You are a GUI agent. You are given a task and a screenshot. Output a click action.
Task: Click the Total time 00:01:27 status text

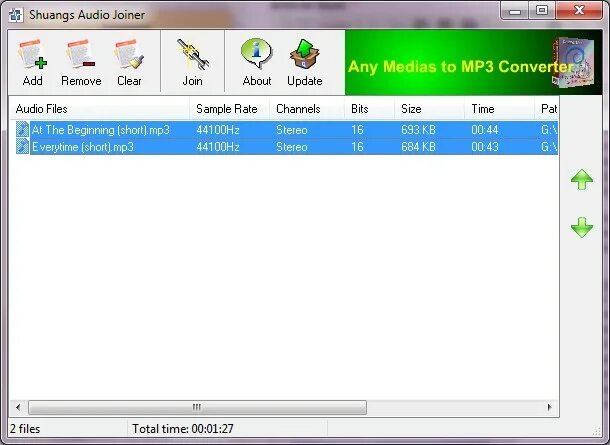click(x=183, y=429)
